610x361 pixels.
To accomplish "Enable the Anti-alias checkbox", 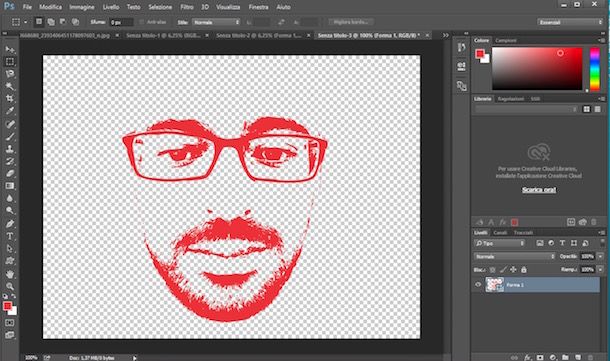I will [142, 22].
